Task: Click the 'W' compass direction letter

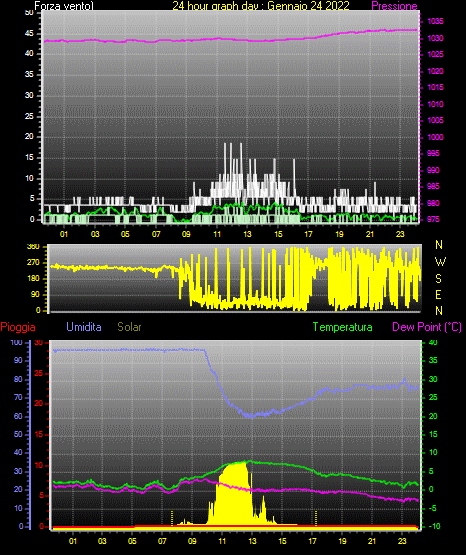Action: click(x=440, y=262)
